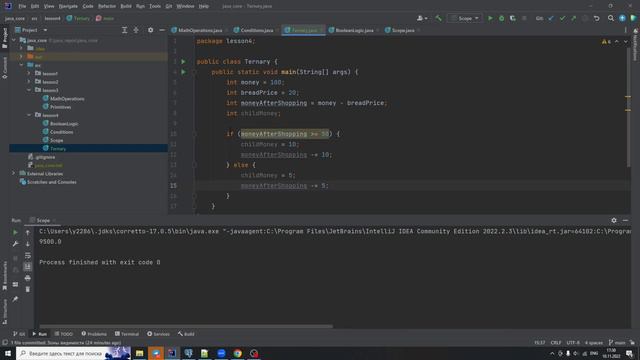
Task: Click the Rollback undo arrow icon
Action: (597, 18)
